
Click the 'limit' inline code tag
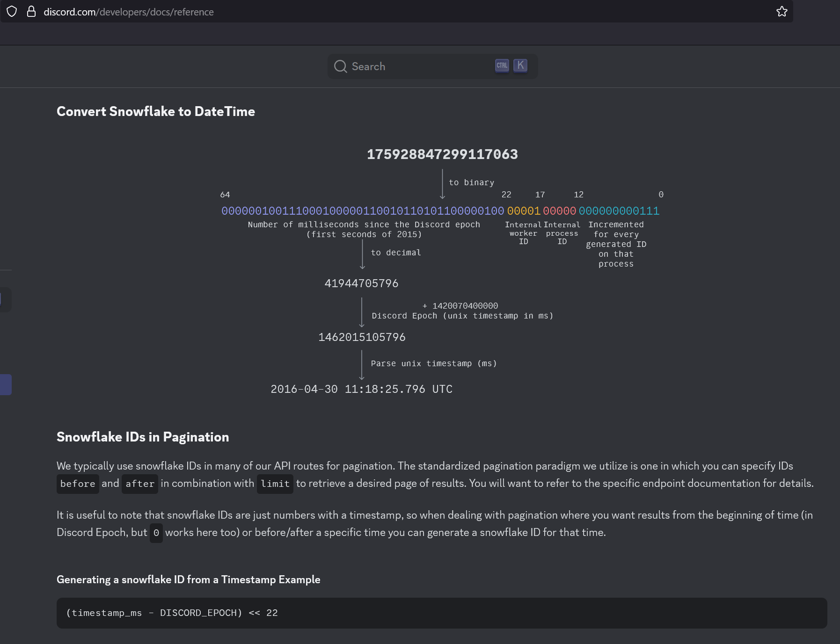click(275, 484)
